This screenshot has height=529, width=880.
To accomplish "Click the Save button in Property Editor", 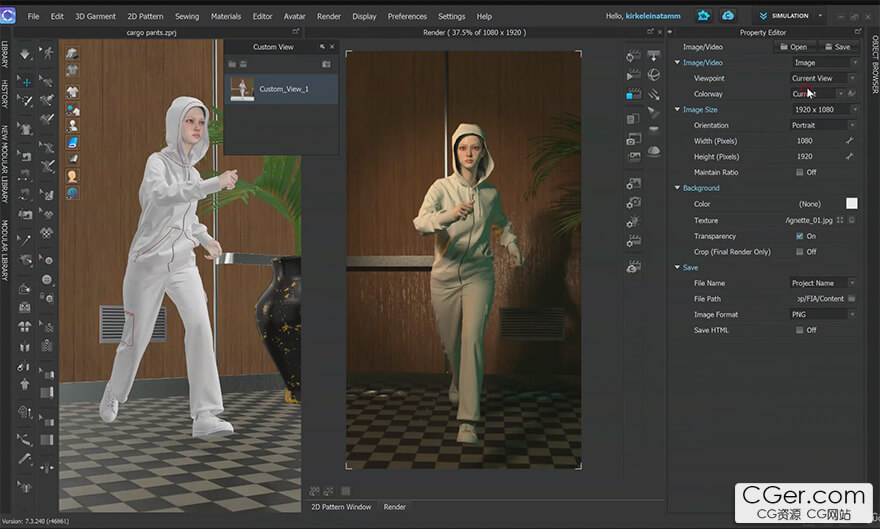I will pos(838,47).
